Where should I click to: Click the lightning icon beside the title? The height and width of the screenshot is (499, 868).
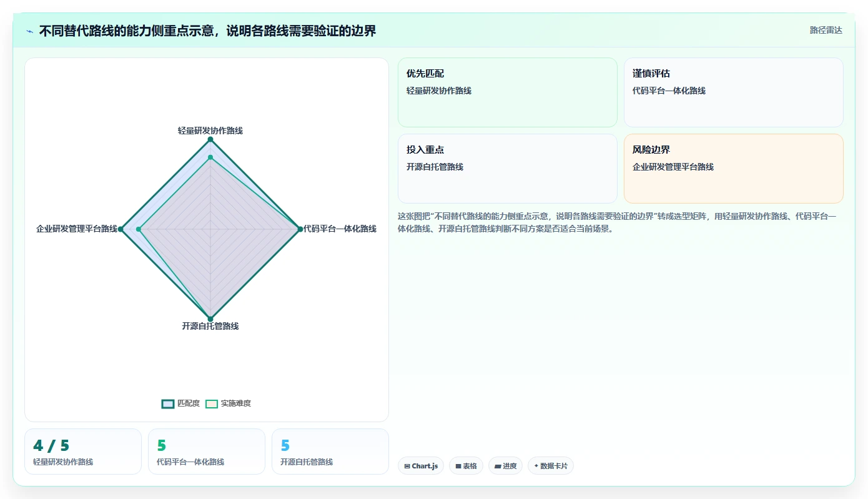(30, 31)
